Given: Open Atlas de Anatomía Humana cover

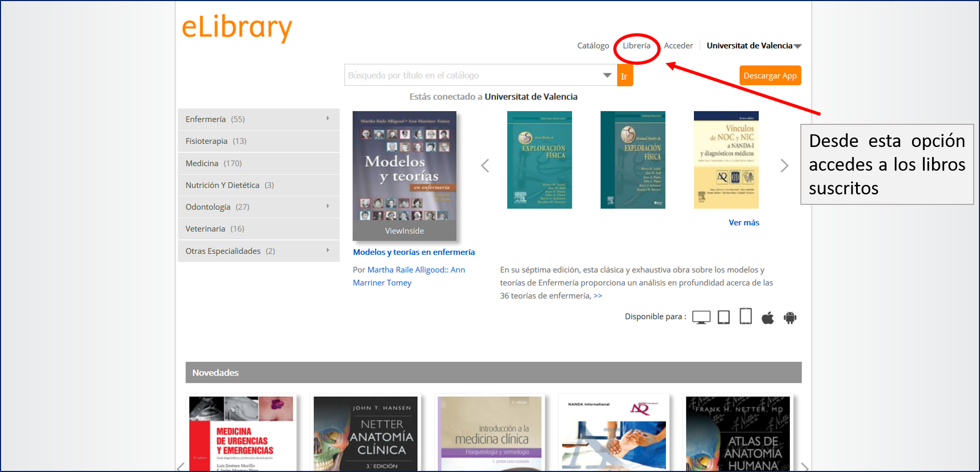Looking at the screenshot, I should point(738,434).
